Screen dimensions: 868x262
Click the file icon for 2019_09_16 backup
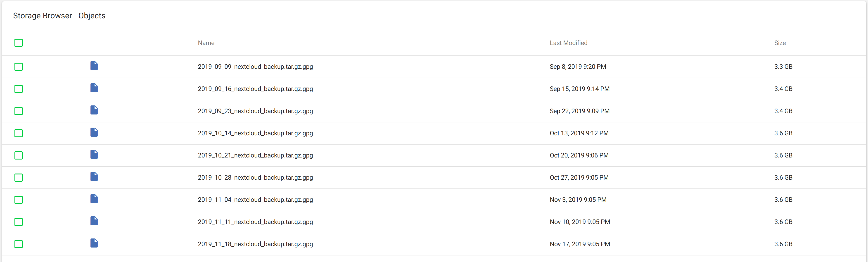[x=94, y=88]
